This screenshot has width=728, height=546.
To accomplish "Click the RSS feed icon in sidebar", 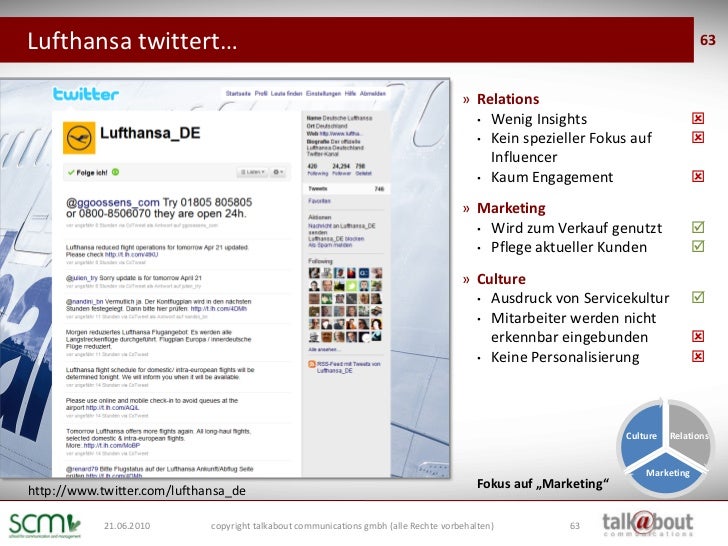I will point(312,364).
